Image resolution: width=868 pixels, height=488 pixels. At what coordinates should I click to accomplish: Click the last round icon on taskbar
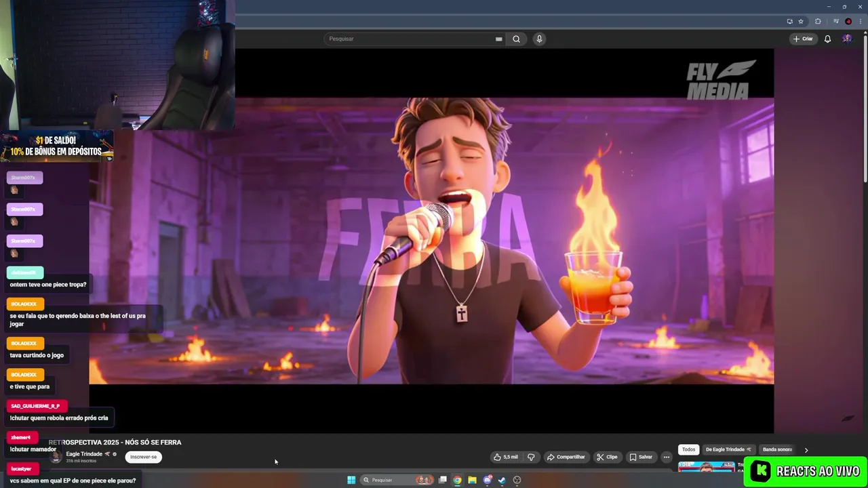point(517,480)
